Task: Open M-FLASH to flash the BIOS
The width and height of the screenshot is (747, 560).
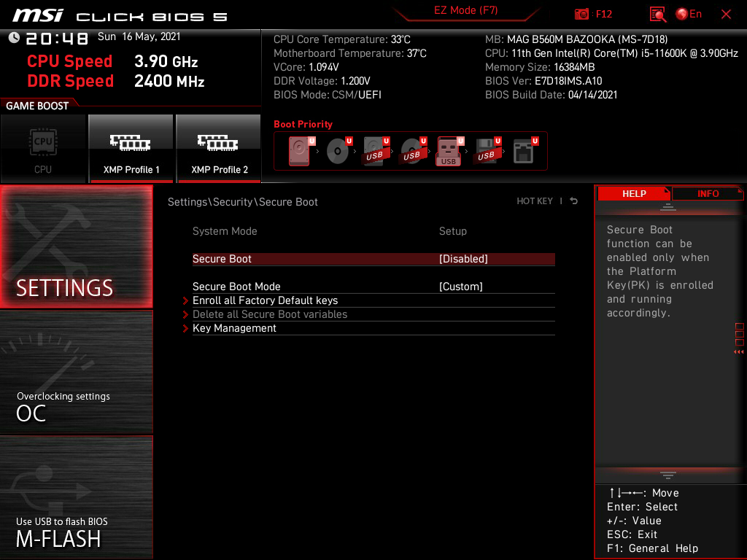Action: (76, 497)
